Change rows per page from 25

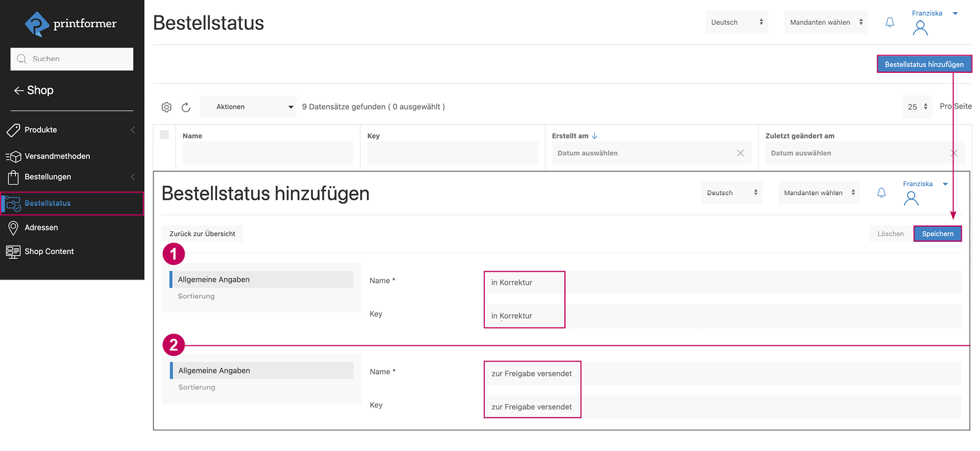[917, 107]
